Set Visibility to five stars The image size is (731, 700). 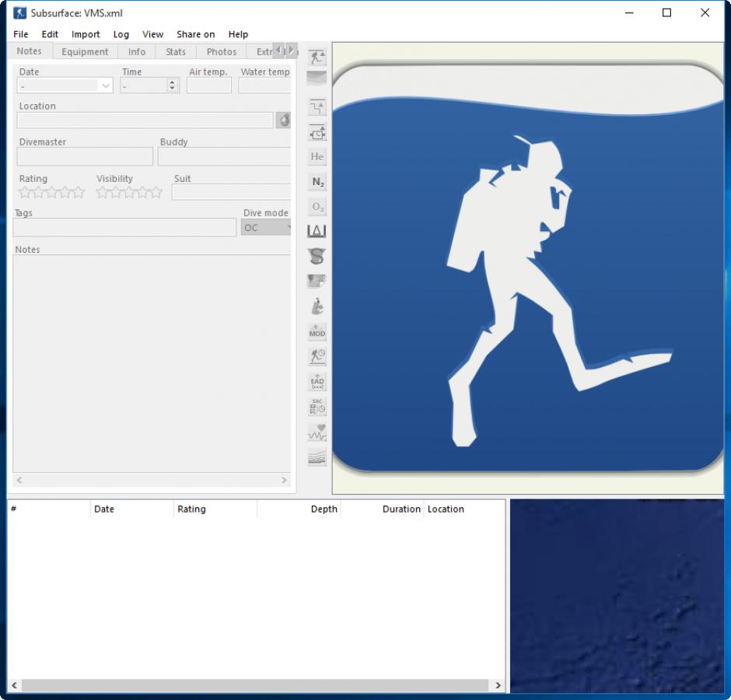pyautogui.click(x=156, y=192)
